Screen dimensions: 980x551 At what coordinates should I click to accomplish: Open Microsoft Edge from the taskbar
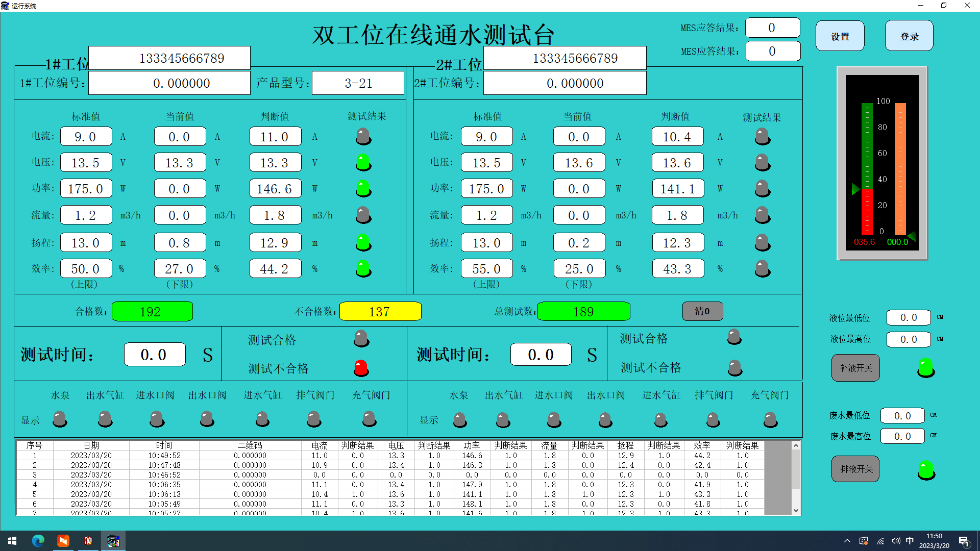(38, 541)
